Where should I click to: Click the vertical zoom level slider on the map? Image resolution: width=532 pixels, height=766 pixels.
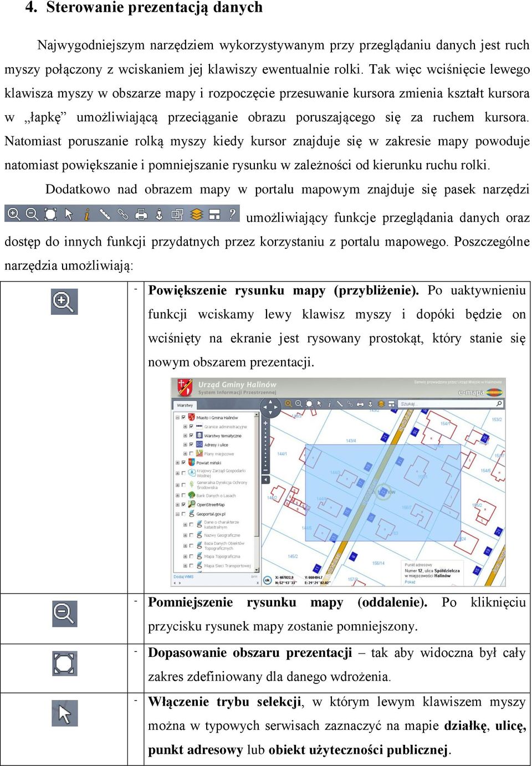(x=265, y=447)
